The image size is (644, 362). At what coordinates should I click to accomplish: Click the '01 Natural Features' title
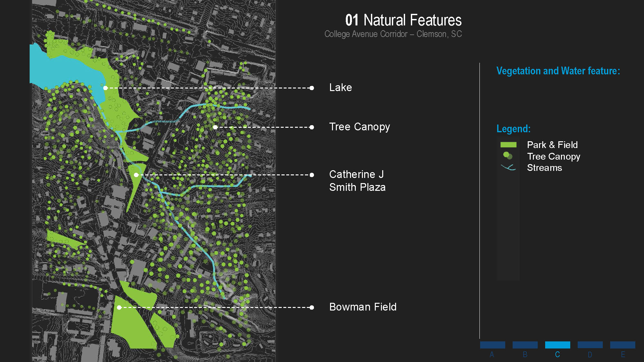[x=403, y=20]
